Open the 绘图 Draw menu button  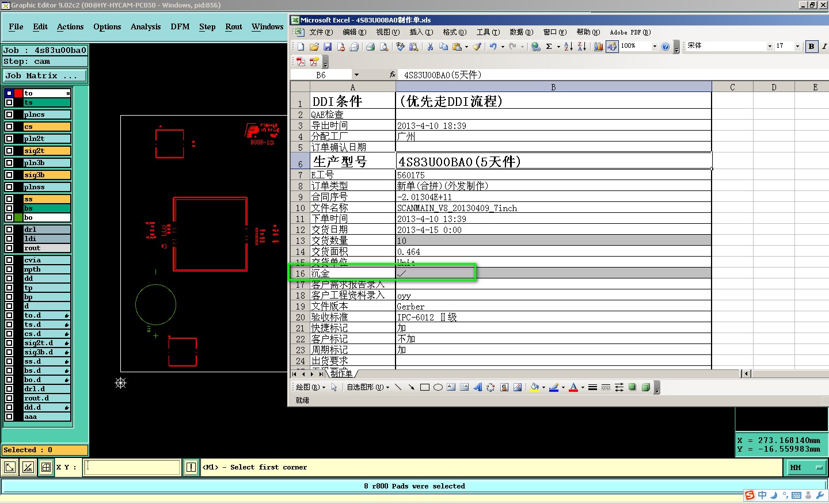coord(310,387)
